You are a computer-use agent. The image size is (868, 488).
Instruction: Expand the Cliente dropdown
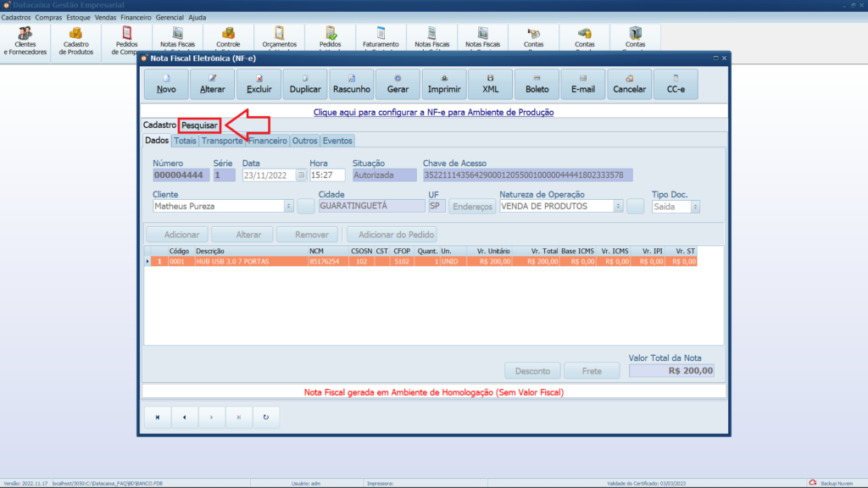288,206
